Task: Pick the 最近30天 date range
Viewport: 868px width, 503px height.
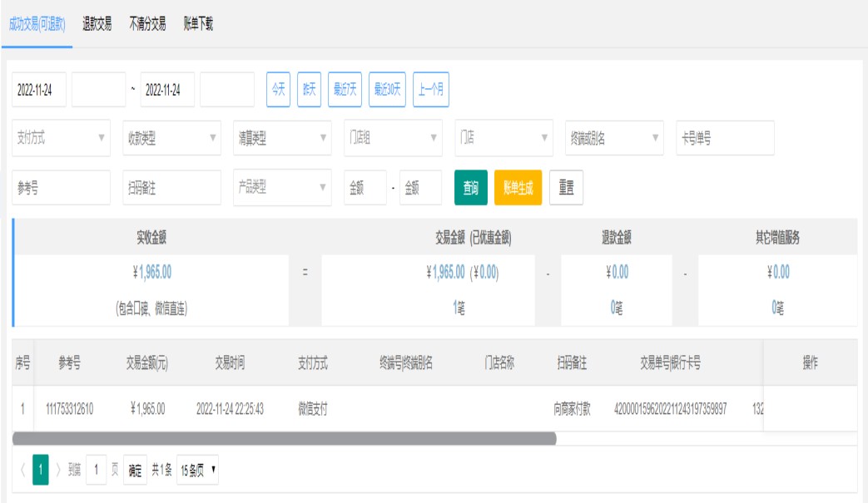Action: tap(387, 90)
